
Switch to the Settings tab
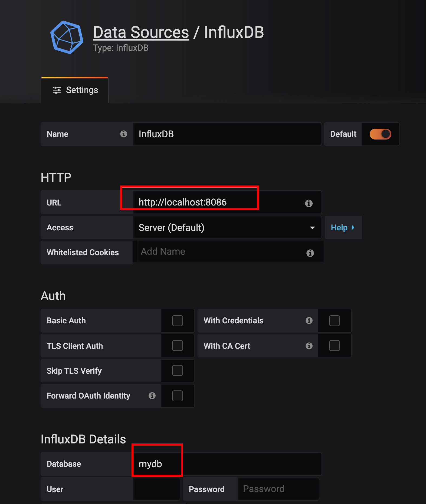(75, 90)
